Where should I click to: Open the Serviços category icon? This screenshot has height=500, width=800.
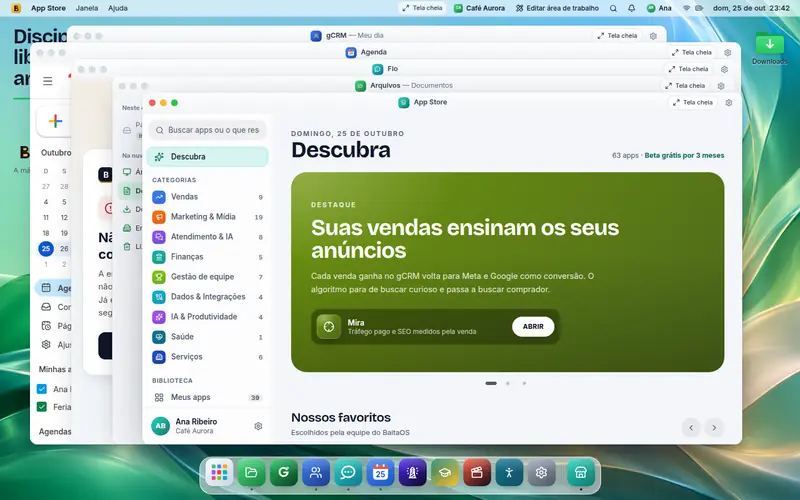159,357
